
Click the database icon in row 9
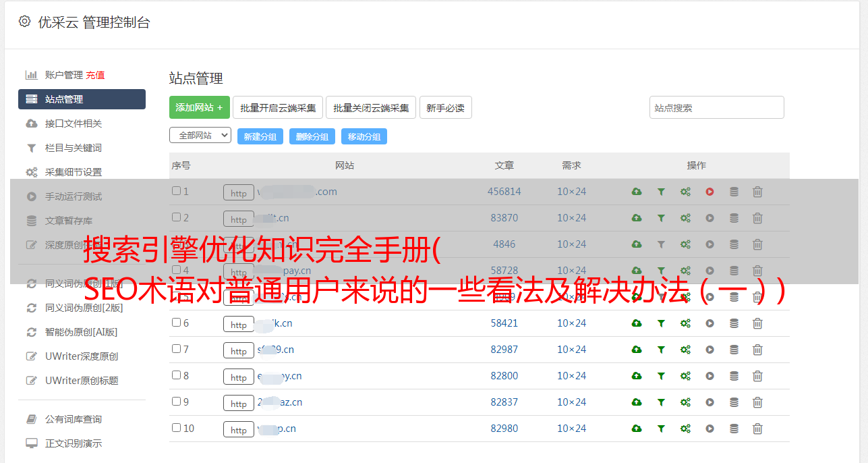[734, 402]
